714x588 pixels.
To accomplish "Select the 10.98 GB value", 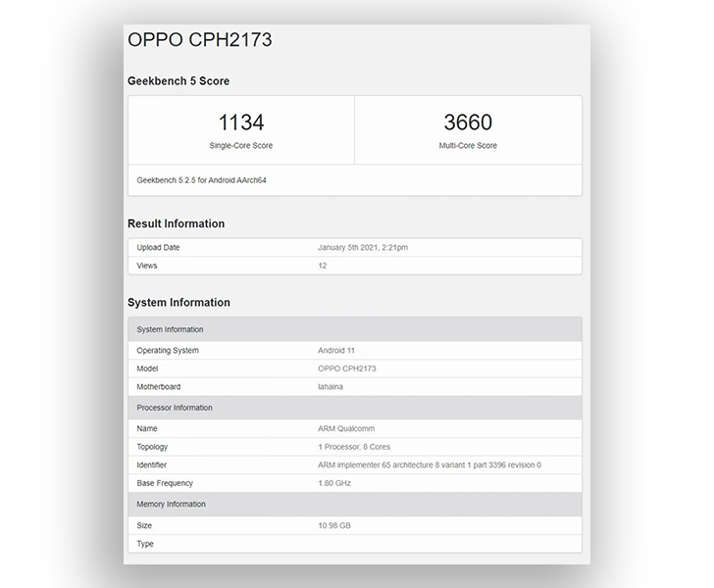I will [x=334, y=525].
